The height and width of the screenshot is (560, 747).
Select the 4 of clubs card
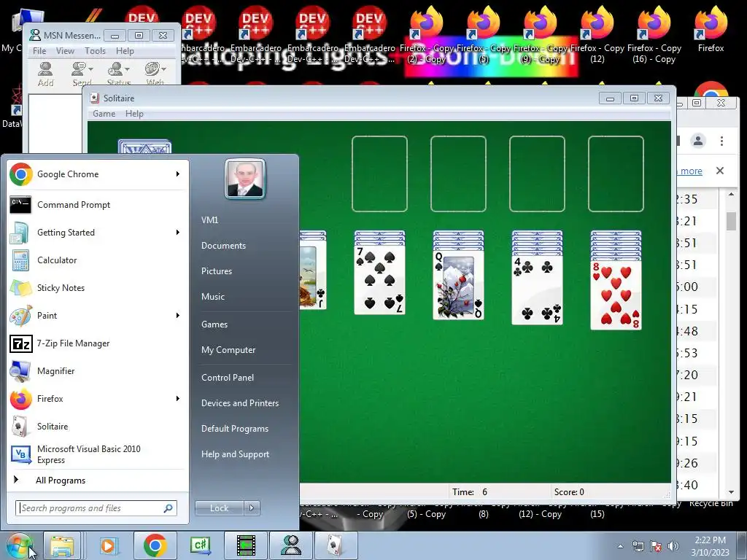(537, 290)
